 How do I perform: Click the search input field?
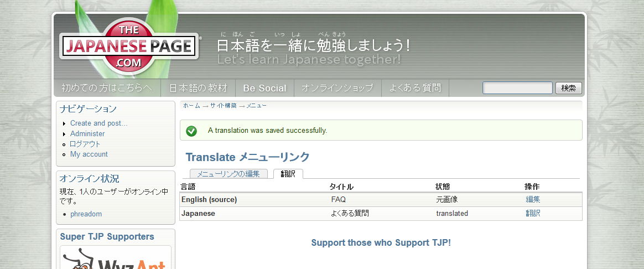pos(517,88)
